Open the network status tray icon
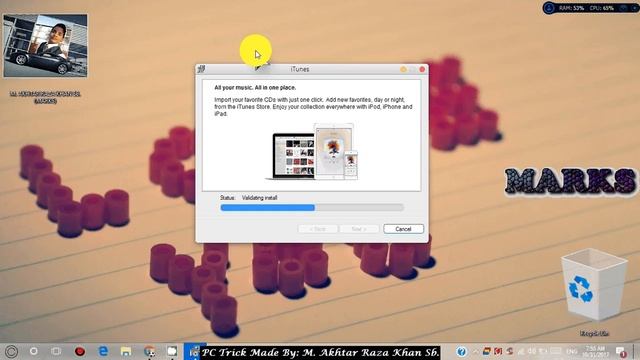The width and height of the screenshot is (640, 360). click(521, 351)
